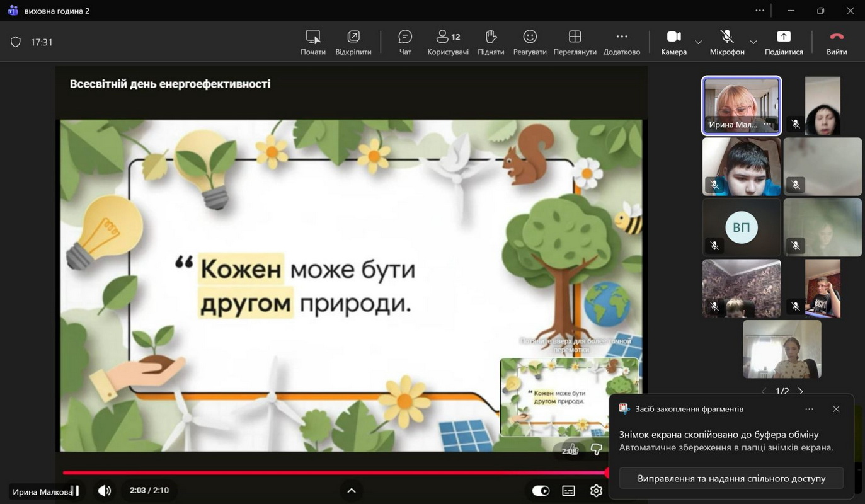Expand camera options dropdown arrow
The height and width of the screenshot is (504, 865).
point(698,42)
